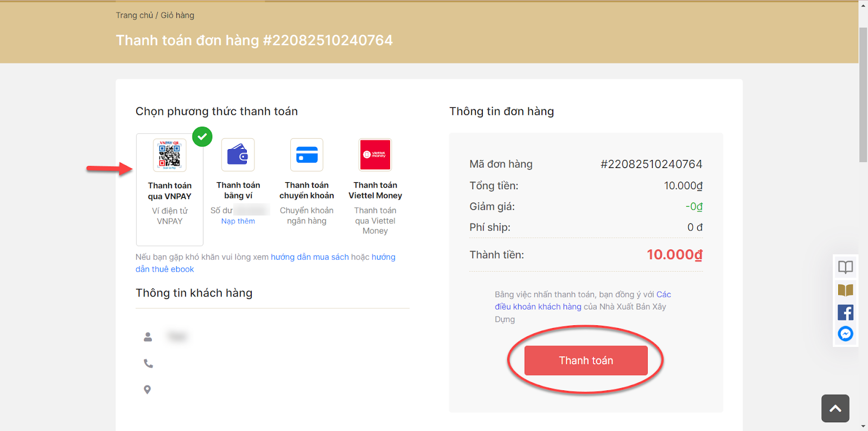Open the Messenger chat icon
Viewport: 868px width, 431px height.
coord(845,334)
